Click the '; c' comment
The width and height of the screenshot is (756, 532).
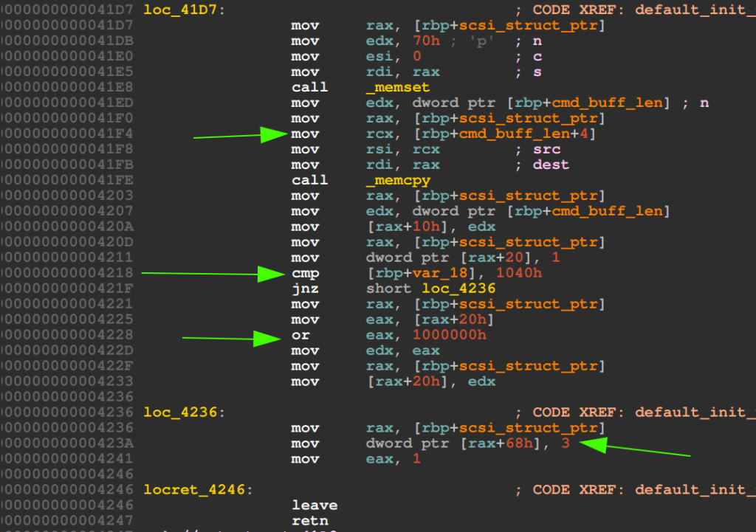(x=529, y=56)
